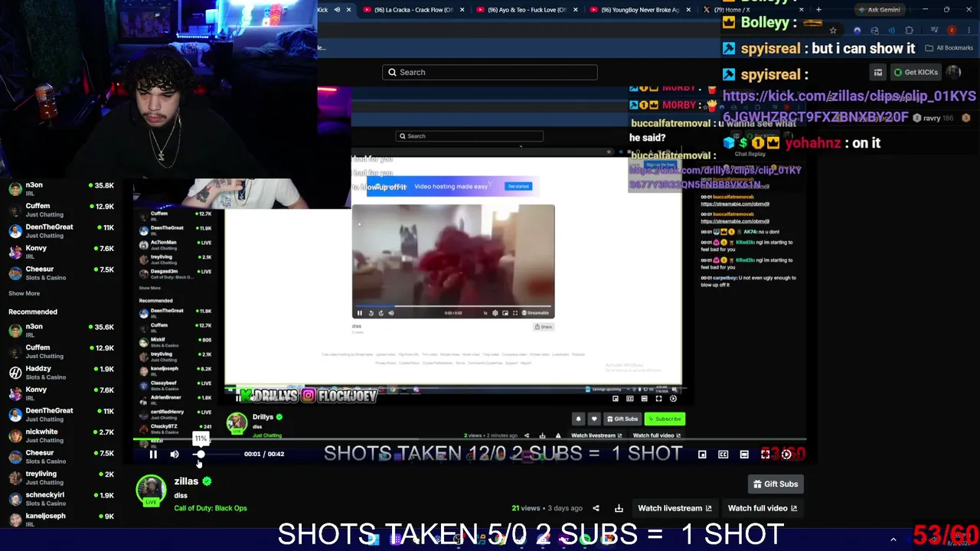980x551 pixels.
Task: Open the zillas channel avatar
Action: coord(151,491)
